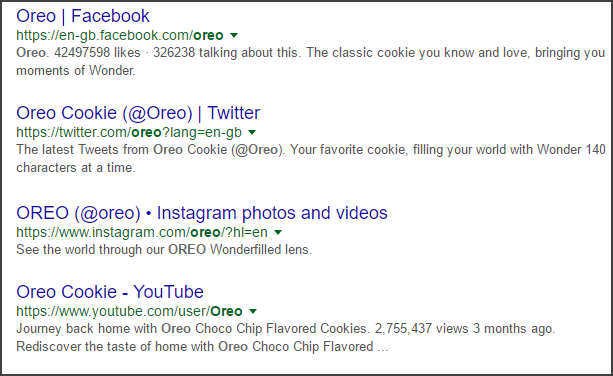Image resolution: width=613 pixels, height=376 pixels.
Task: Expand the dropdown arrow beside facebook.com/oreo URL
Action: (x=234, y=36)
